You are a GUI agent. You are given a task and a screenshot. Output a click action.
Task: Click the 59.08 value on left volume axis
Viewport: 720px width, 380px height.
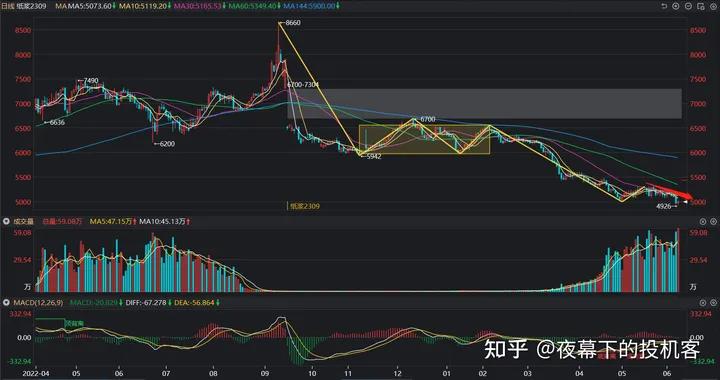coord(23,233)
